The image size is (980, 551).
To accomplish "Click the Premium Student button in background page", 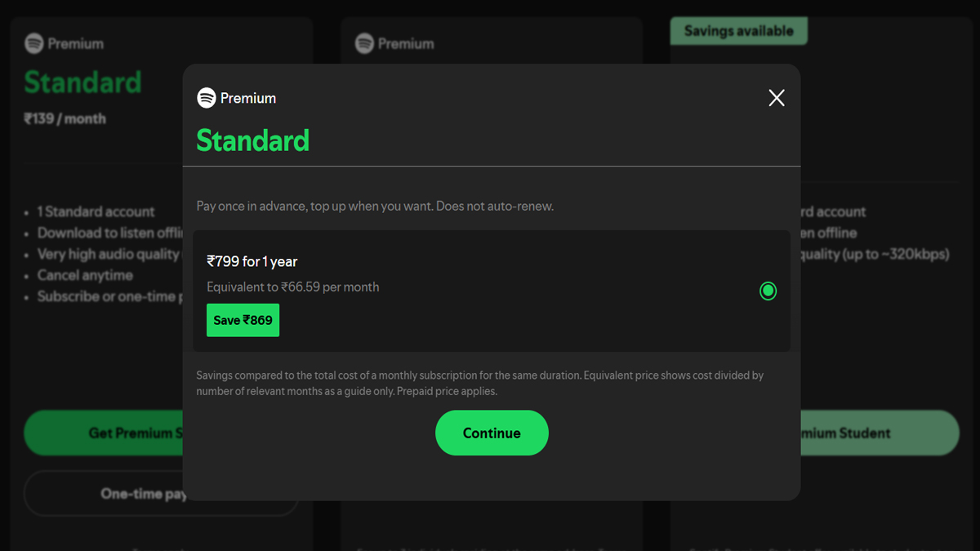I will click(x=880, y=433).
